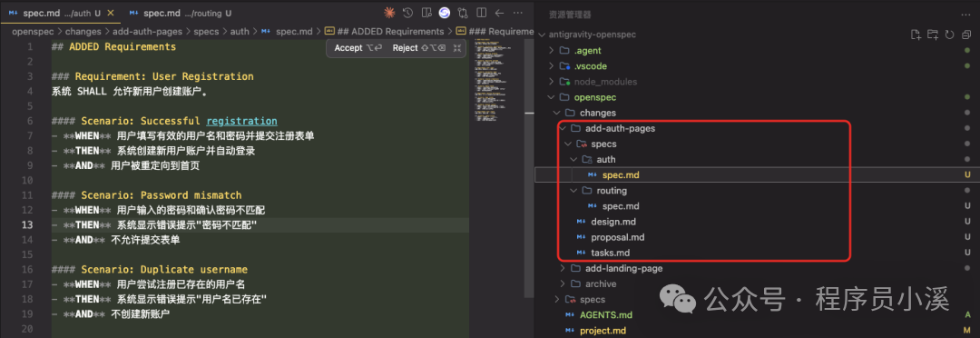Click spec.md in the breadcrumb path
The height and width of the screenshot is (338, 980).
pyautogui.click(x=294, y=31)
